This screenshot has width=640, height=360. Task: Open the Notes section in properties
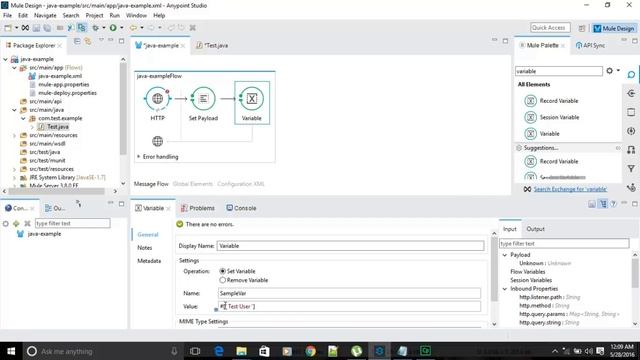click(144, 248)
